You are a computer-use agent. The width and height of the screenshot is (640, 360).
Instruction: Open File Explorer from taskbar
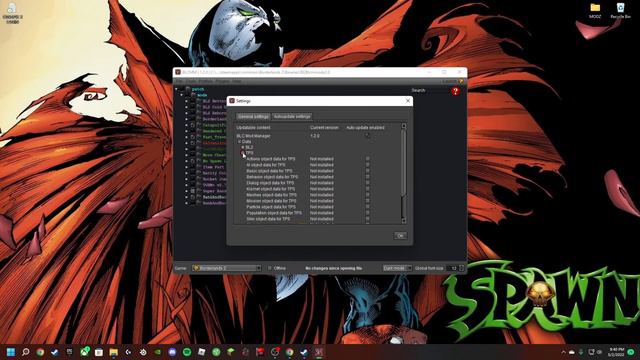(x=113, y=352)
